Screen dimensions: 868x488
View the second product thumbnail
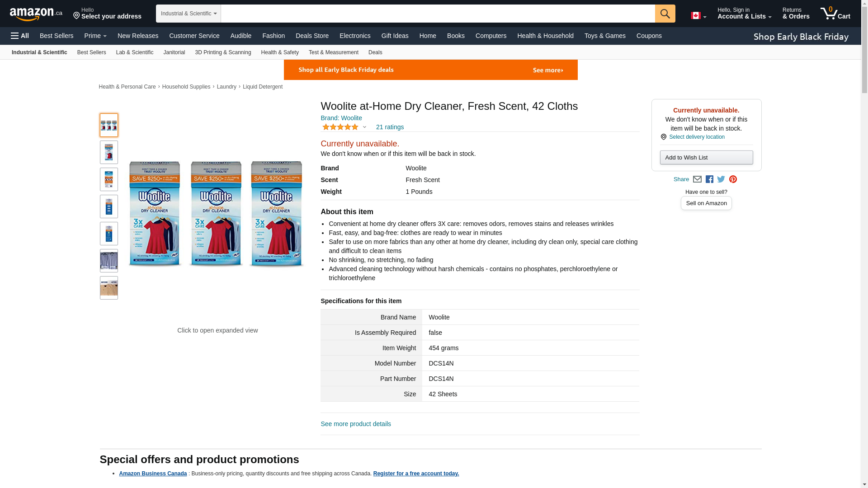click(x=109, y=152)
